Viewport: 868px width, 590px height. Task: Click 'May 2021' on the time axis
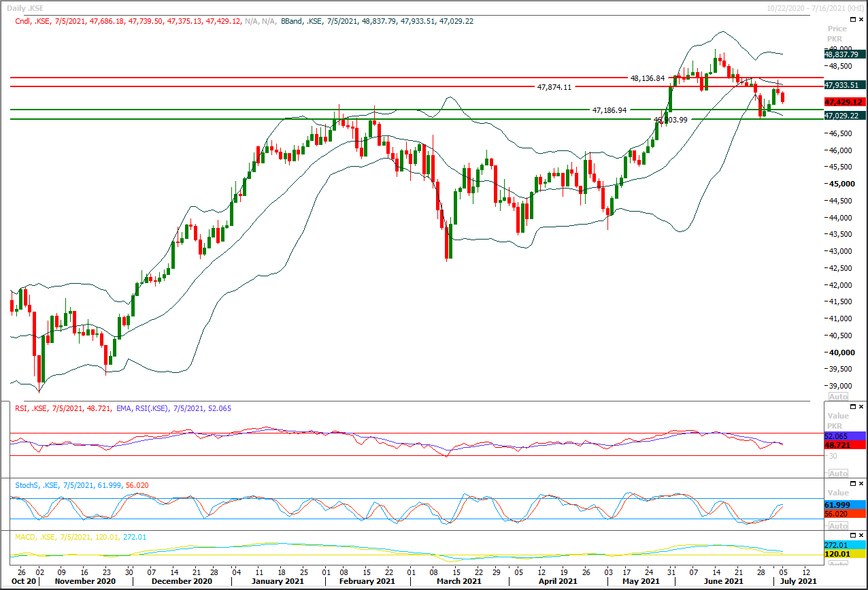pos(640,581)
